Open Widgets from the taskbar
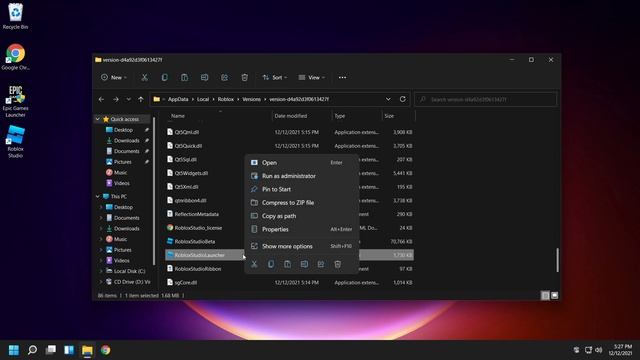This screenshot has height=360, width=640. coord(69,350)
